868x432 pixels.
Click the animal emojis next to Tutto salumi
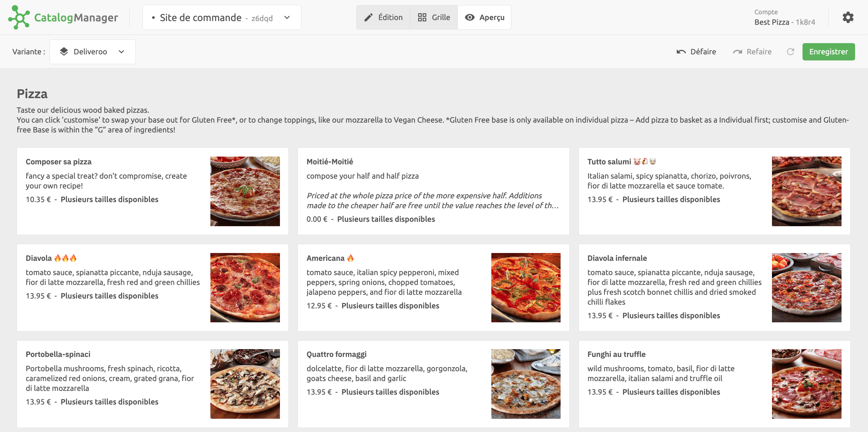(x=645, y=162)
